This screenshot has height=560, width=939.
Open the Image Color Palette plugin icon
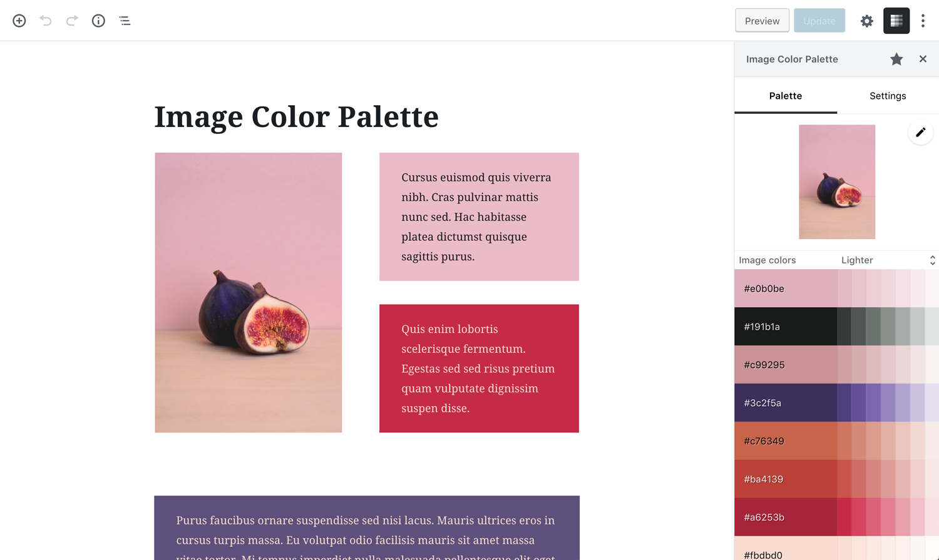pyautogui.click(x=896, y=21)
